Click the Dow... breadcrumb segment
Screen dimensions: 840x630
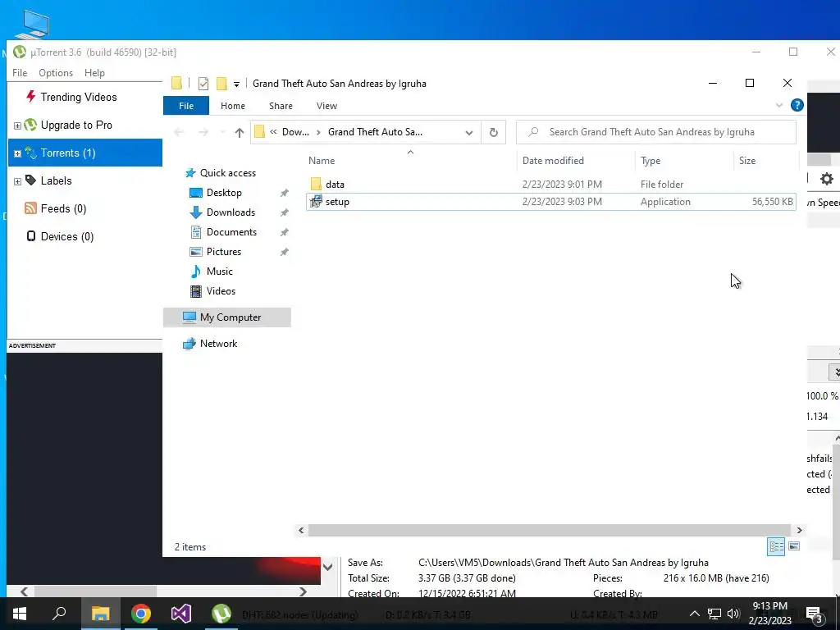coord(295,132)
